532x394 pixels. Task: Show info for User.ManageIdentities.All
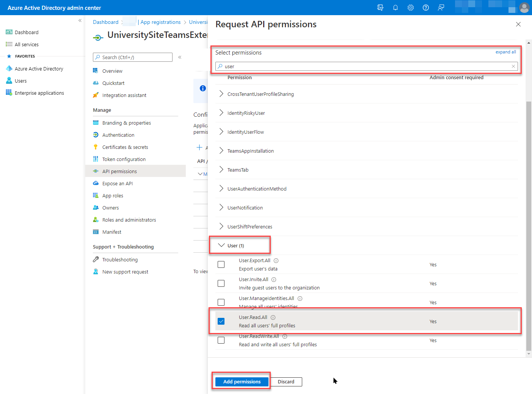click(300, 299)
